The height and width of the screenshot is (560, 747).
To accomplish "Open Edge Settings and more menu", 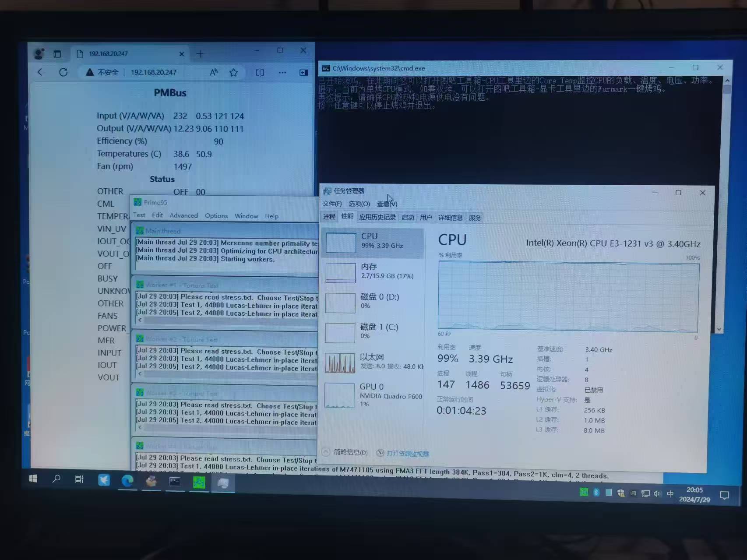I will [282, 72].
